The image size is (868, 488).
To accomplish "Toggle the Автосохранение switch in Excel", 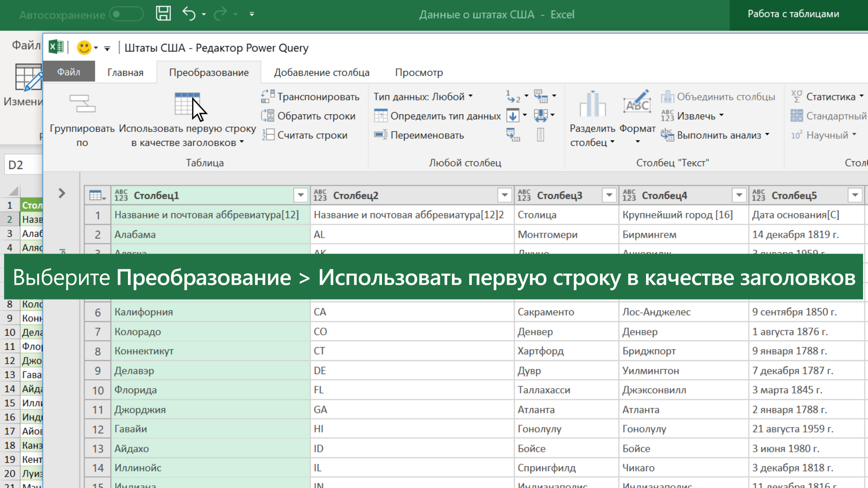I will [x=127, y=14].
